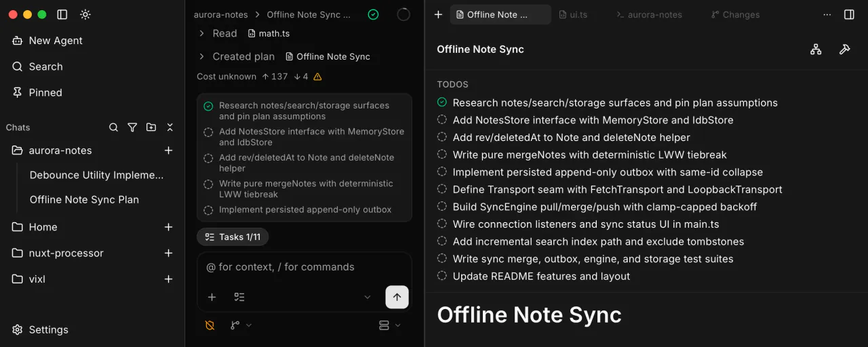Add a chat to nuxt-processor
Image resolution: width=868 pixels, height=347 pixels.
[x=169, y=253]
